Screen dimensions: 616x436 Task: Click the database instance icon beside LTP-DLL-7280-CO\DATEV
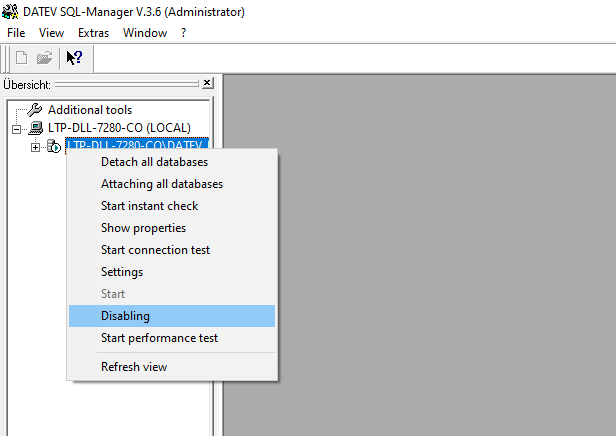(x=54, y=146)
